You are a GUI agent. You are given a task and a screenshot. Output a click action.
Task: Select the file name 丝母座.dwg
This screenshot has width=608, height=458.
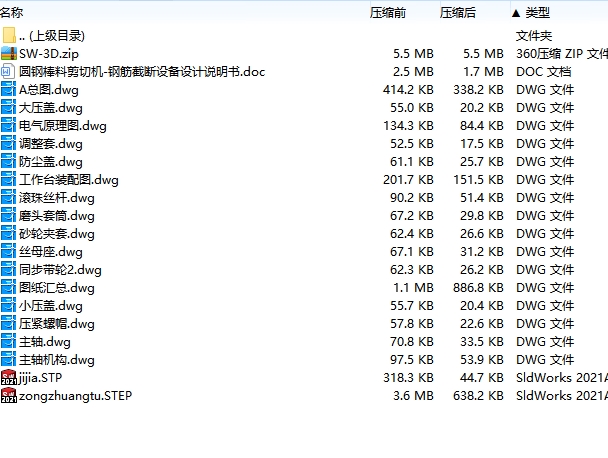[x=51, y=252]
